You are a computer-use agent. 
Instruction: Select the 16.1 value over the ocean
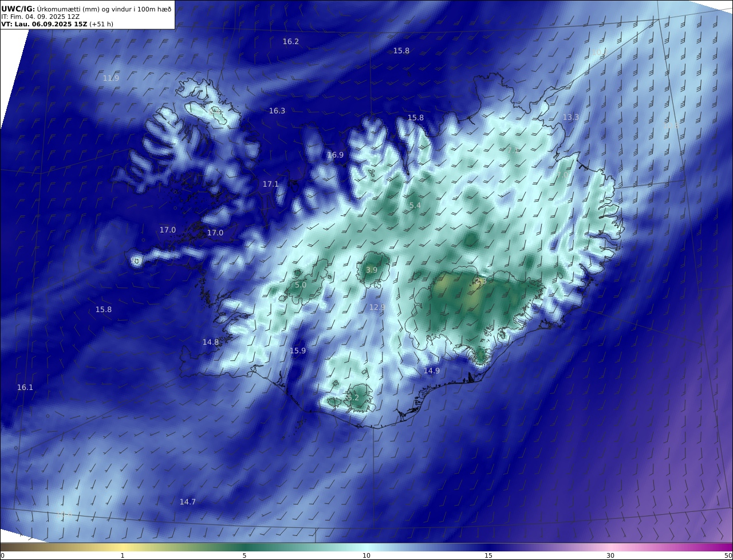[25, 388]
